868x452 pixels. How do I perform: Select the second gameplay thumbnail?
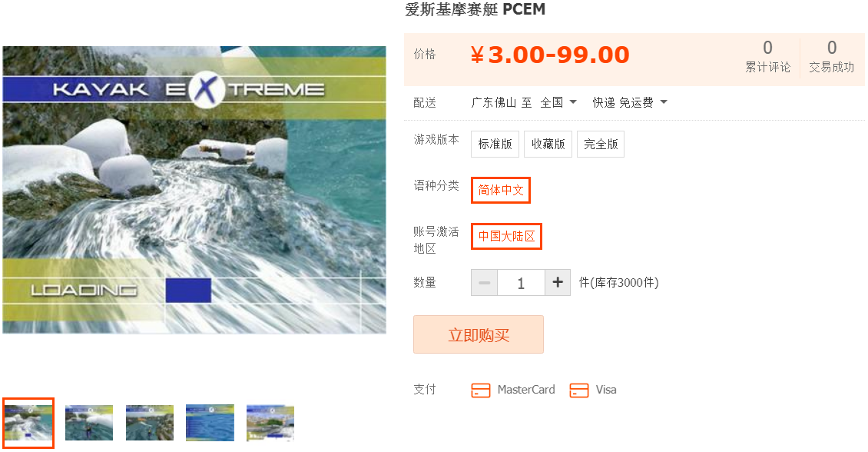(89, 424)
